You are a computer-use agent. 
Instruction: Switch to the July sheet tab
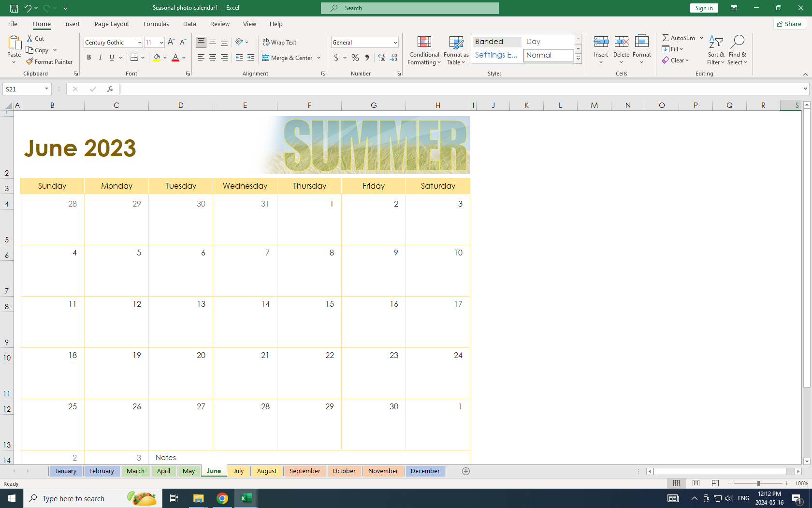[x=238, y=471]
